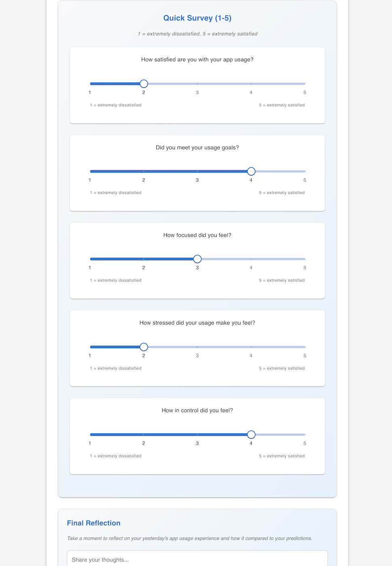
Task: Set app usage satisfaction slider to 5
Action: pyautogui.click(x=304, y=84)
